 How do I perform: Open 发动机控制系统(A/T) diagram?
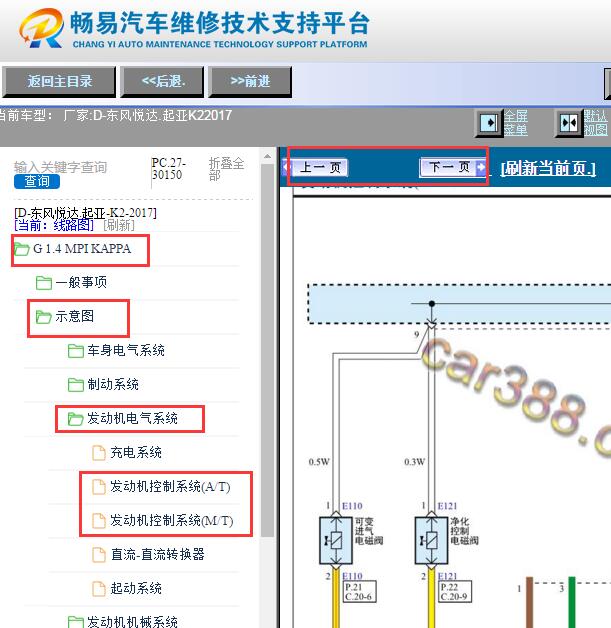pyautogui.click(x=171, y=487)
